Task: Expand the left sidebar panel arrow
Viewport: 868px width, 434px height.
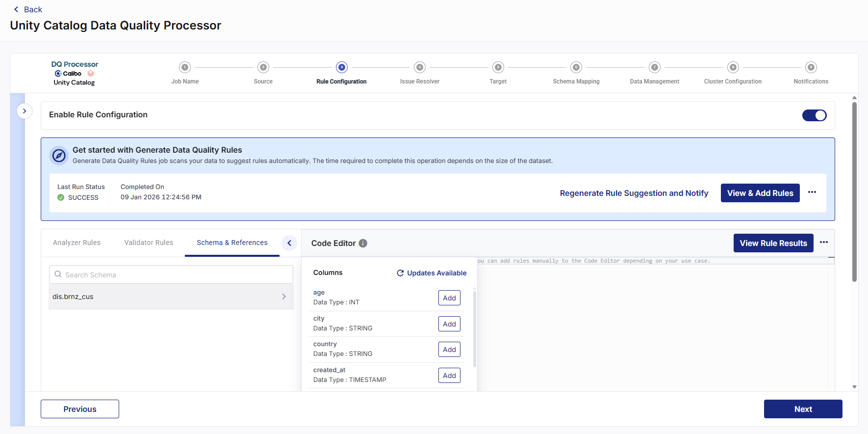Action: click(25, 111)
